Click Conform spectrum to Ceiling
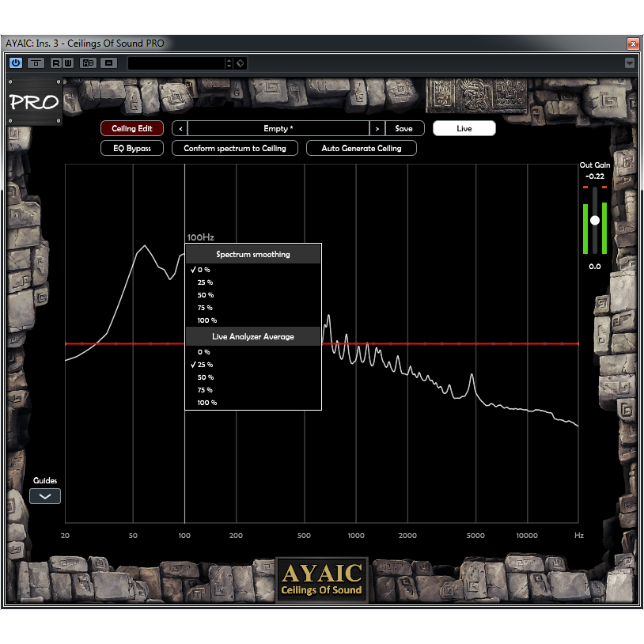 [x=235, y=148]
